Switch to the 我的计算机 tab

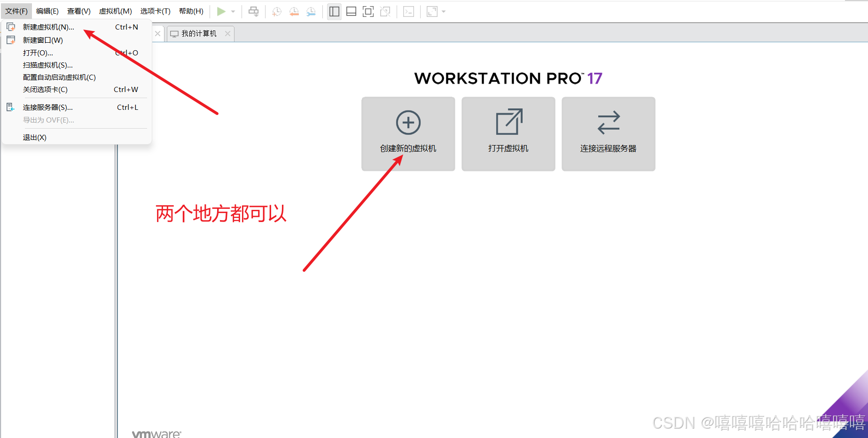coord(199,34)
